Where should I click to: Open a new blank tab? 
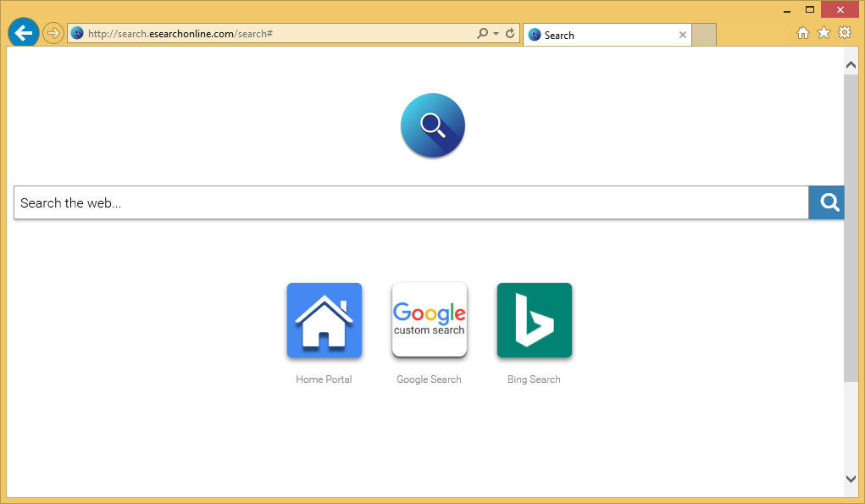coord(704,35)
